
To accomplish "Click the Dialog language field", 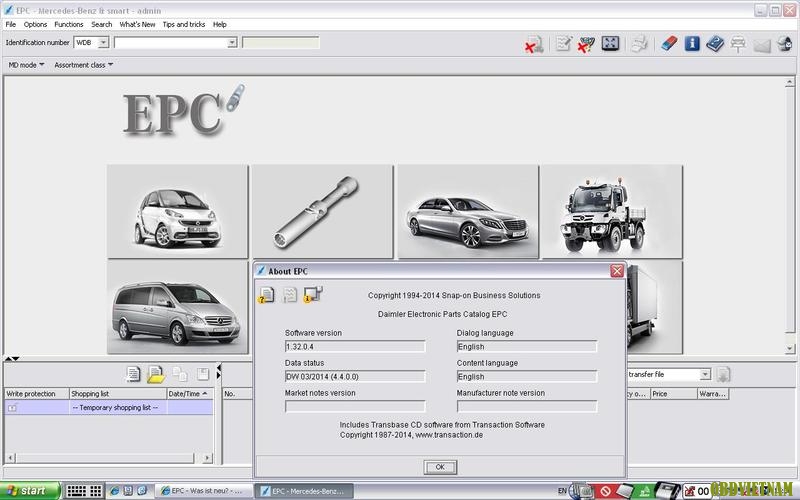I will 527,346.
